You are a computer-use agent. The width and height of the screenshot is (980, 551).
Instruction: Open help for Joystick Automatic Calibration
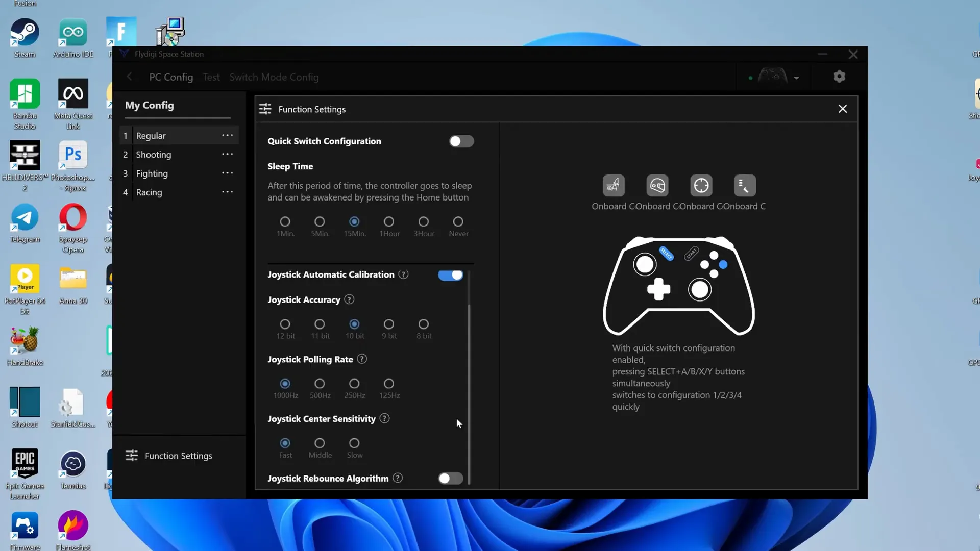coord(403,274)
